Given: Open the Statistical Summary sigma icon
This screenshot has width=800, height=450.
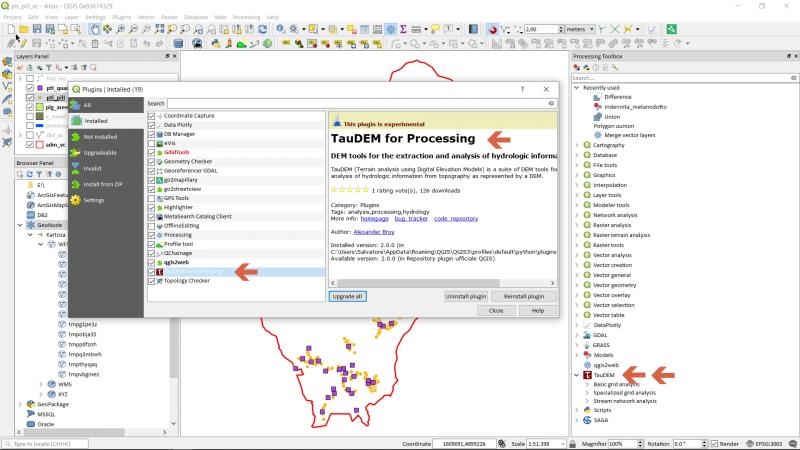Looking at the screenshot, I should tap(403, 30).
